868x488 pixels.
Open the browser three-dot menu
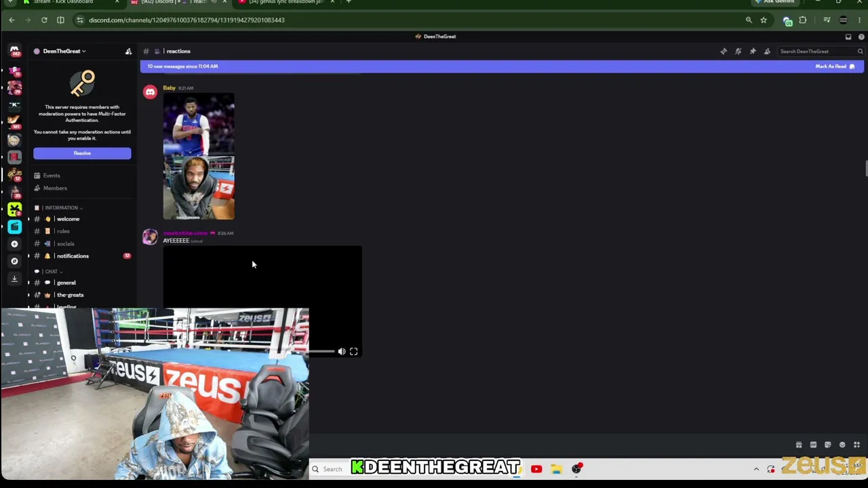[x=859, y=20]
